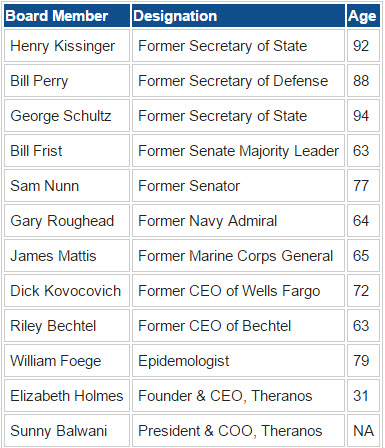385x448 pixels.
Task: Click the Age column header
Action: (x=363, y=16)
